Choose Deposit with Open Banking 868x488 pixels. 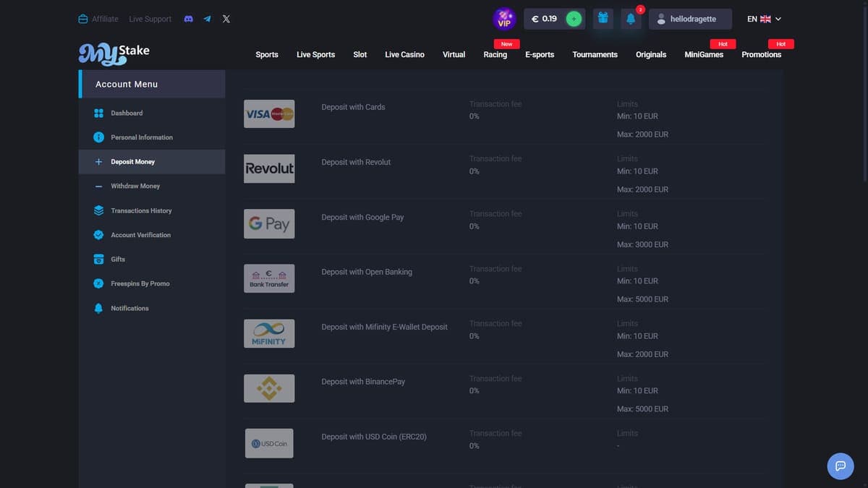(x=367, y=272)
